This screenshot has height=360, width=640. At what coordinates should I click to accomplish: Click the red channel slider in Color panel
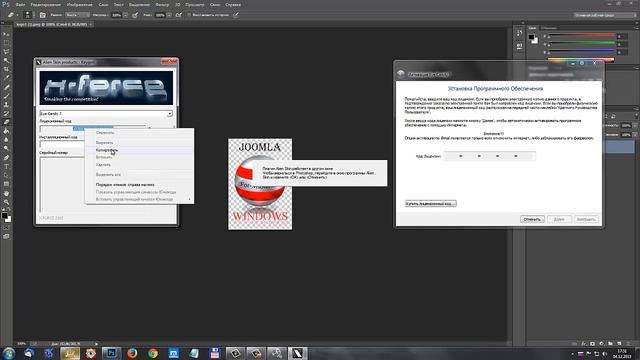(x=581, y=36)
